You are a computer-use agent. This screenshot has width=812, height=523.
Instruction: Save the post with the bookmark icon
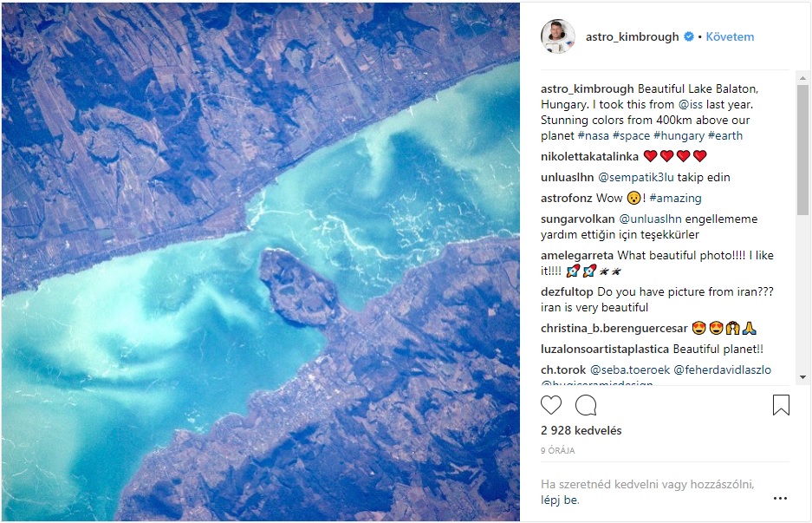(x=781, y=405)
